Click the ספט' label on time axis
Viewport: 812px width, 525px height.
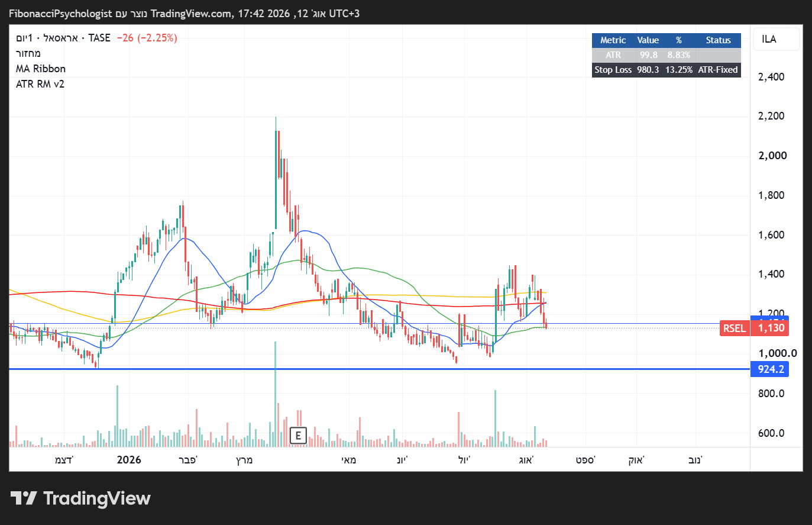coord(585,460)
